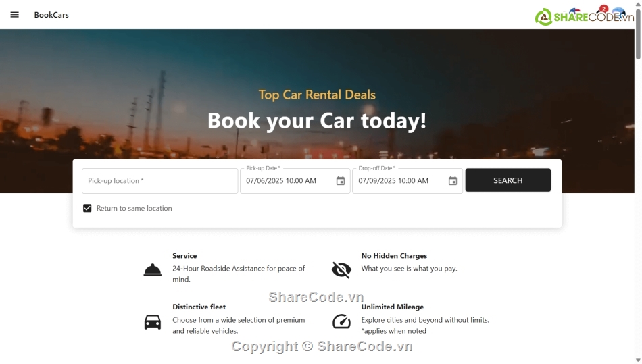Click the Book your Car today heading
Screen dimensions: 642x364
[317, 121]
